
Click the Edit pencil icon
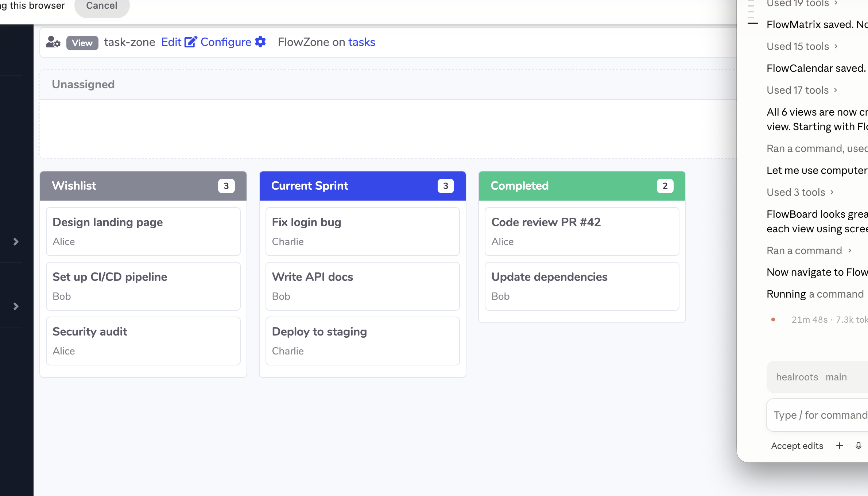pos(190,42)
